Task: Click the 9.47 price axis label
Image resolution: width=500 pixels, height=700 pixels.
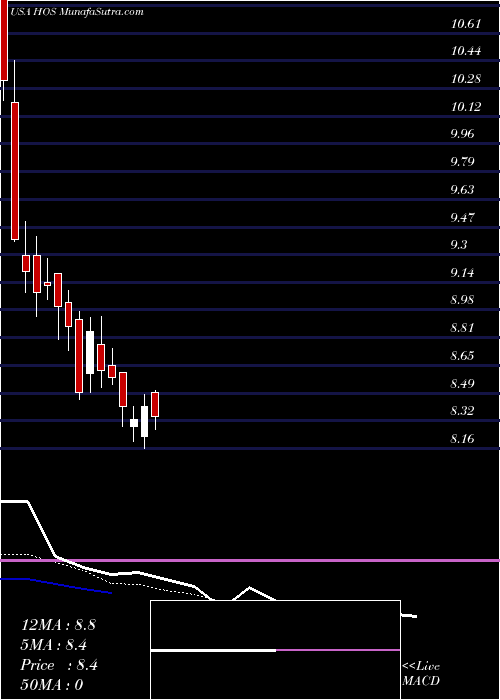Action: (462, 218)
